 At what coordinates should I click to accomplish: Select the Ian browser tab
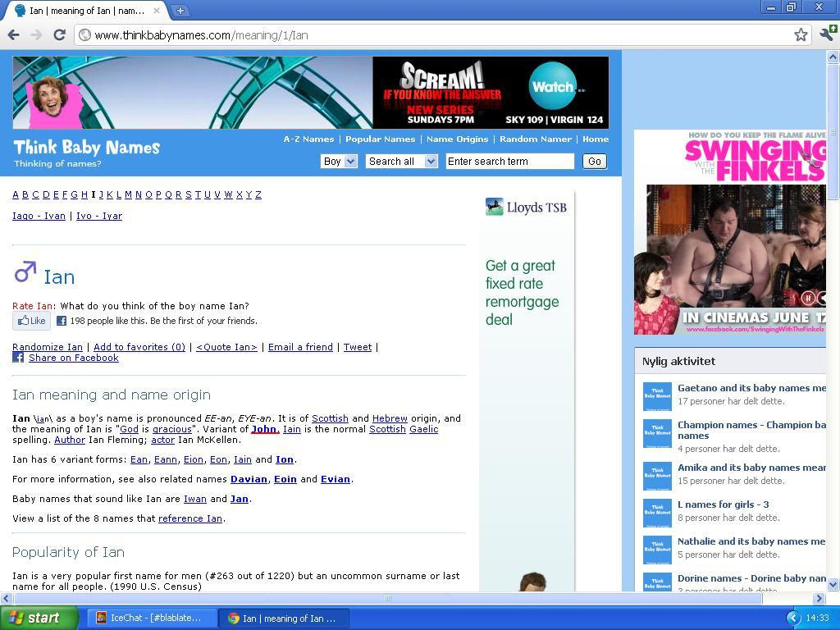point(85,11)
